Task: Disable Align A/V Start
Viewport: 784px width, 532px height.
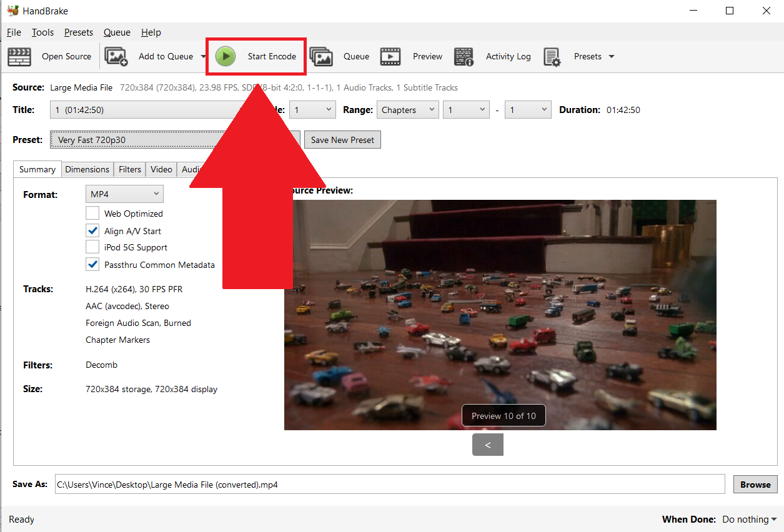Action: (x=92, y=230)
